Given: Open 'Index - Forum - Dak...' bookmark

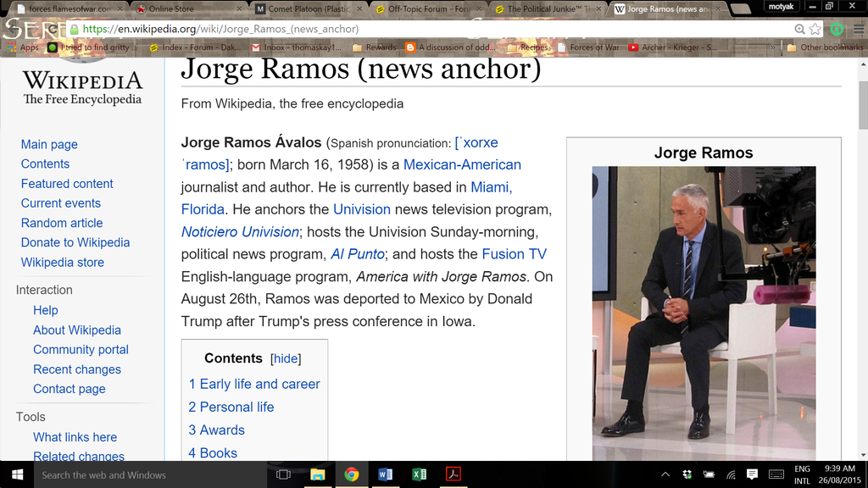Looking at the screenshot, I should click(x=196, y=47).
